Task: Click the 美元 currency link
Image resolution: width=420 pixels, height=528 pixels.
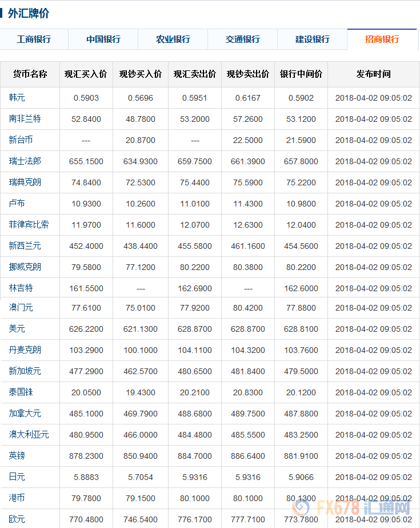Action: [x=17, y=329]
